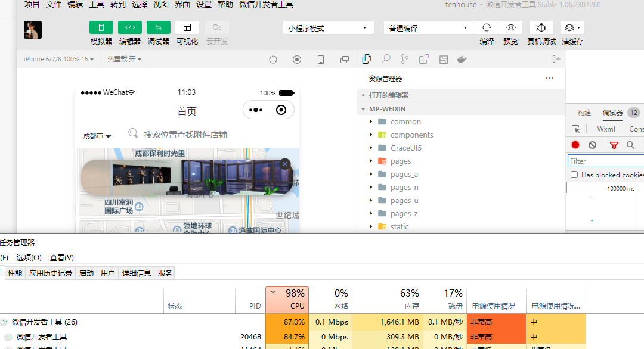Click the real device debug icon

[541, 27]
